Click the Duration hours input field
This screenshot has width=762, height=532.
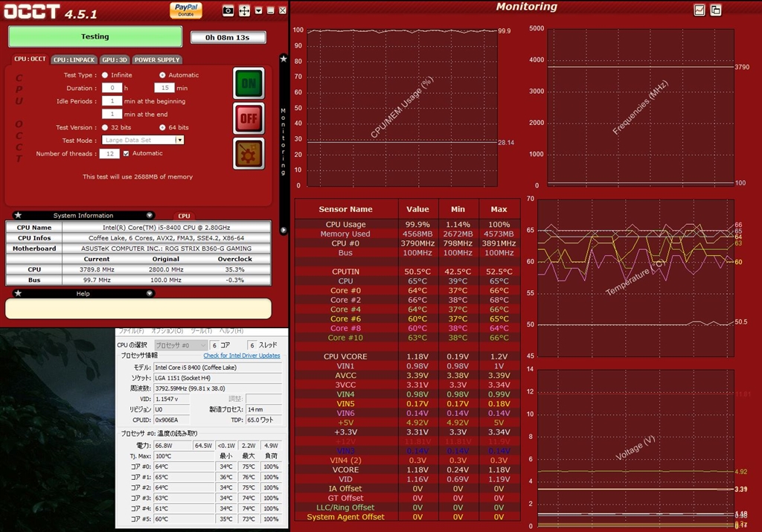click(112, 88)
